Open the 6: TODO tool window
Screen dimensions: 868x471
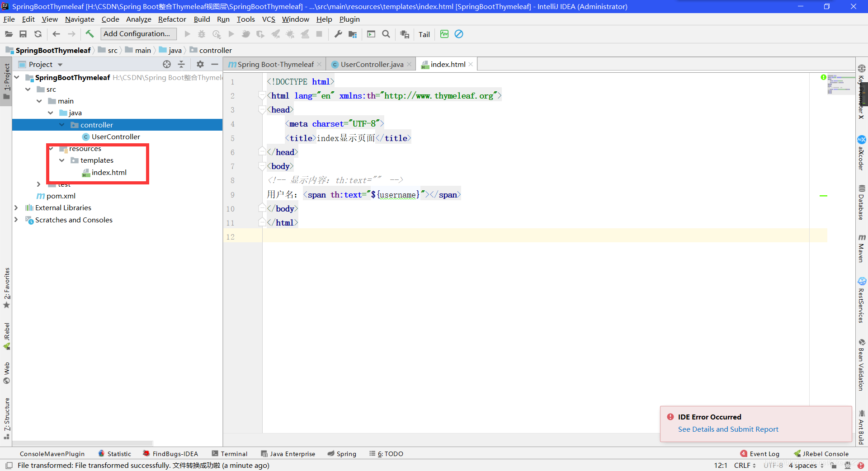(x=386, y=454)
